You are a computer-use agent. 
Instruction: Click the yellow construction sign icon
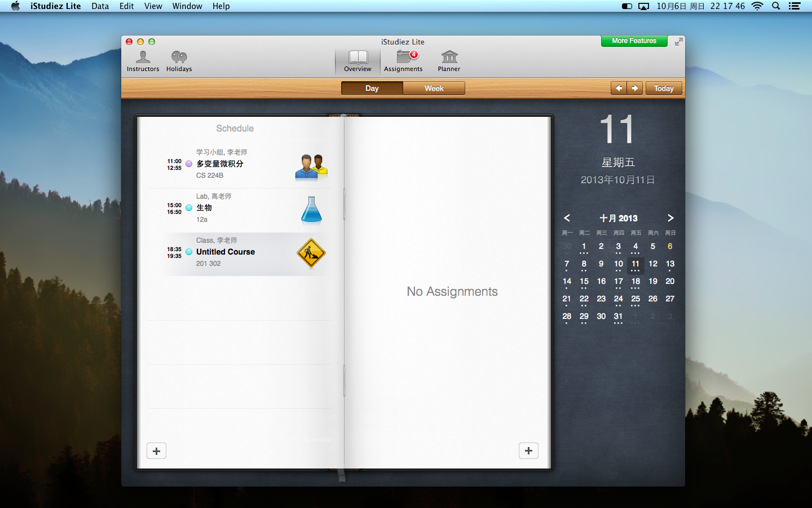coord(311,253)
